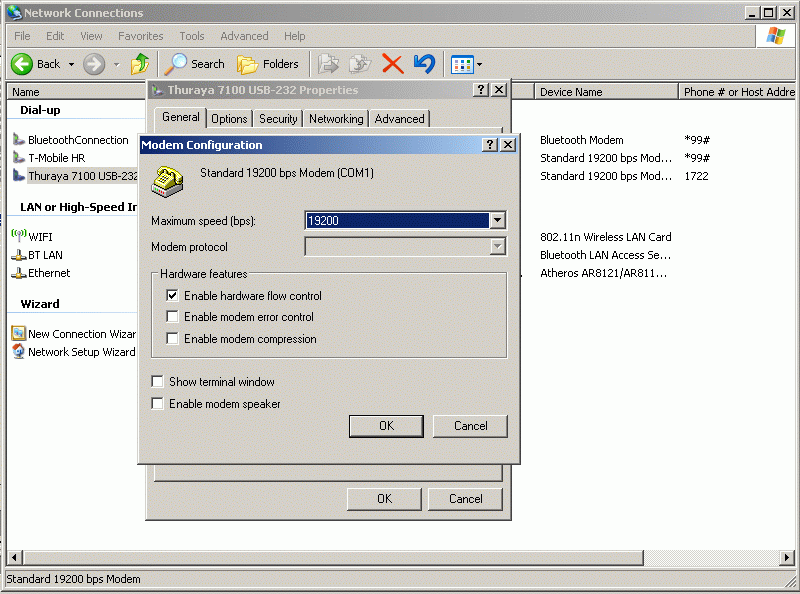Open the Network Setup Wizard icon
The width and height of the screenshot is (800, 594).
[19, 351]
